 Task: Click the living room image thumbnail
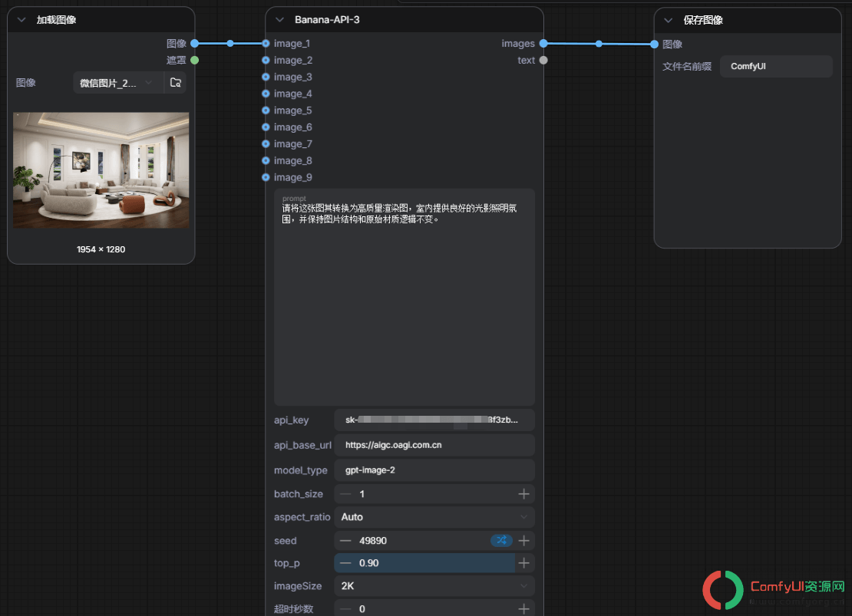(101, 170)
